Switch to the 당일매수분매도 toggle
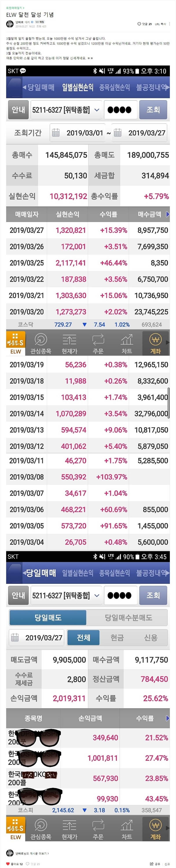176x868 pixels. 128,617
